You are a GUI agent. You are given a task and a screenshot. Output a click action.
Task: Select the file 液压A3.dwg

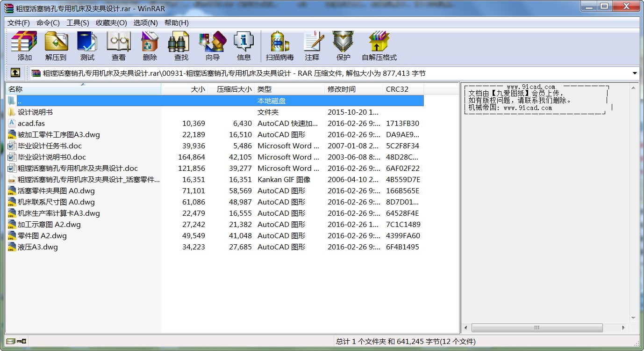37,247
